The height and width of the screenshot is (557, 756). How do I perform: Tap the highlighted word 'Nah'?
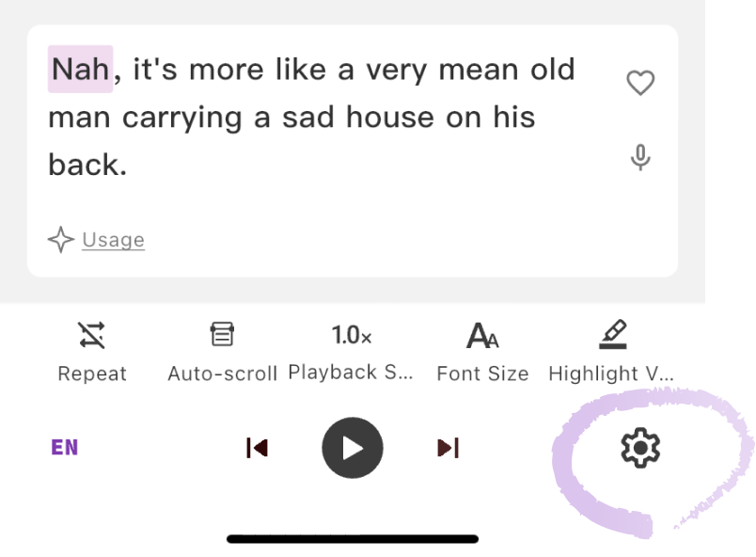80,69
